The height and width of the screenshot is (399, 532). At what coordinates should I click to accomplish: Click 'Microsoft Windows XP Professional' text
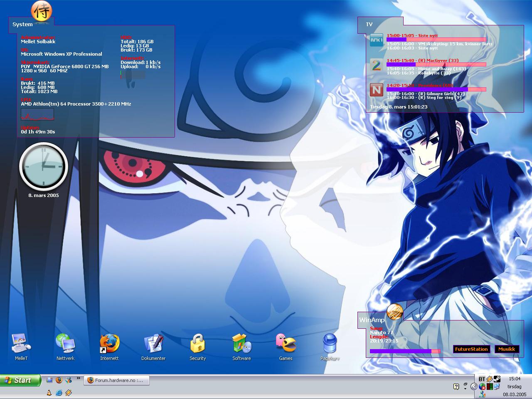[62, 54]
